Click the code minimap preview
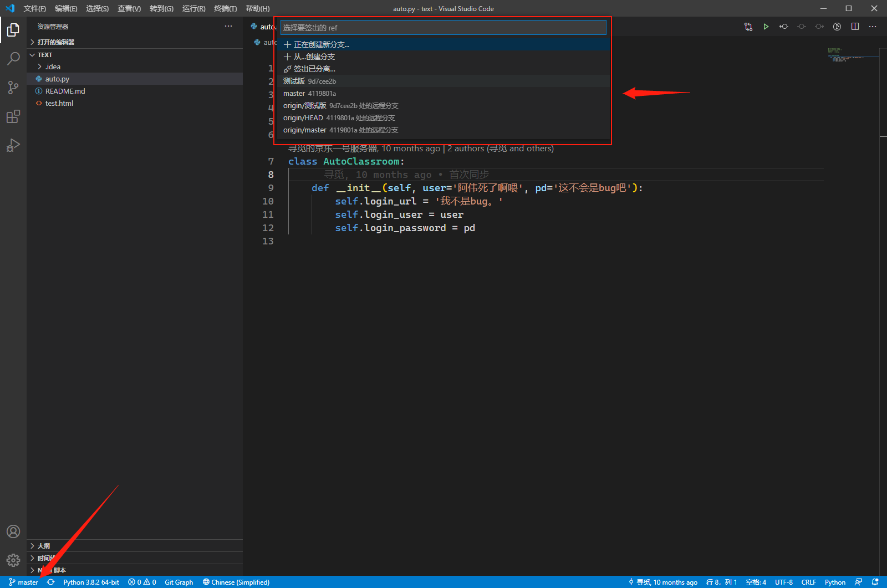 tap(853, 54)
